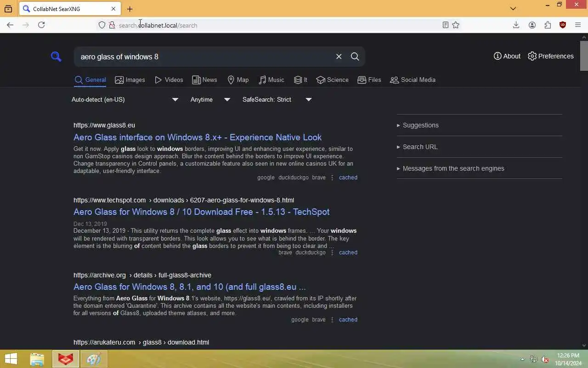
Task: Select the CollabNet SearXNG browser tab
Action: pyautogui.click(x=70, y=9)
